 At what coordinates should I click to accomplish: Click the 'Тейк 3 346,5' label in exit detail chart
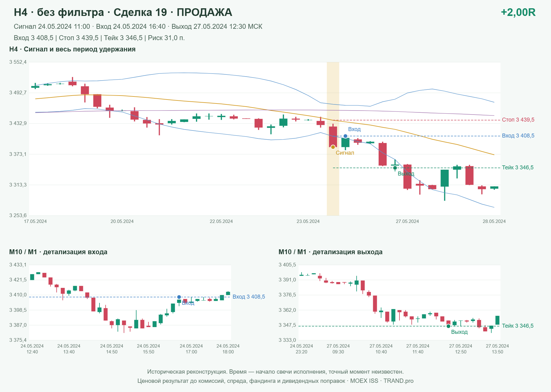(x=518, y=326)
